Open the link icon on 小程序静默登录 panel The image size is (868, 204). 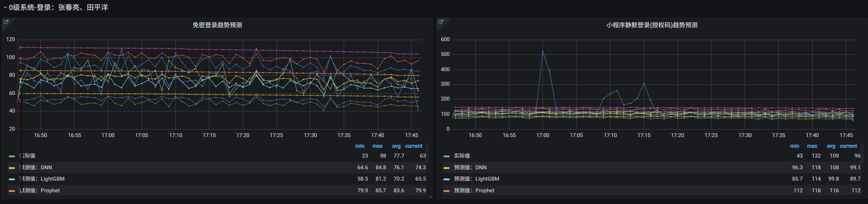(x=441, y=22)
